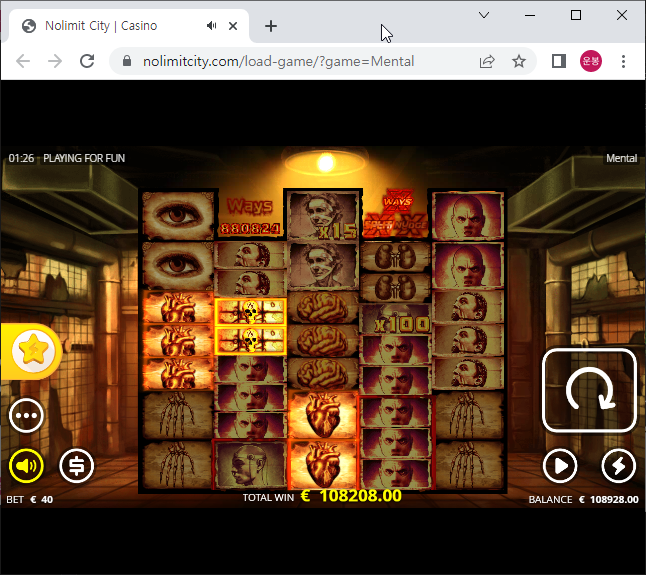Open the pink profile avatar menu
Image resolution: width=646 pixels, height=575 pixels.
point(591,61)
